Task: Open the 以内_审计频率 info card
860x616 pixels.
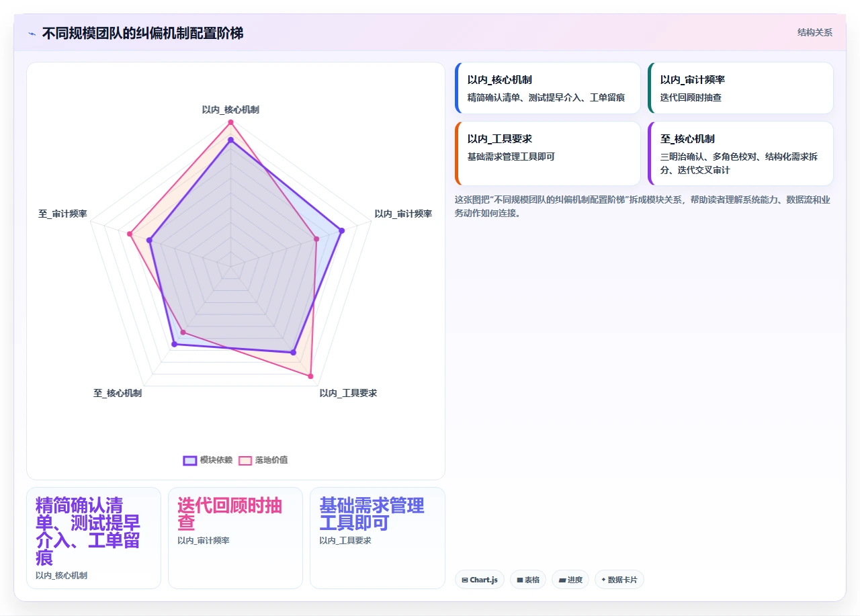Action: pyautogui.click(x=740, y=88)
